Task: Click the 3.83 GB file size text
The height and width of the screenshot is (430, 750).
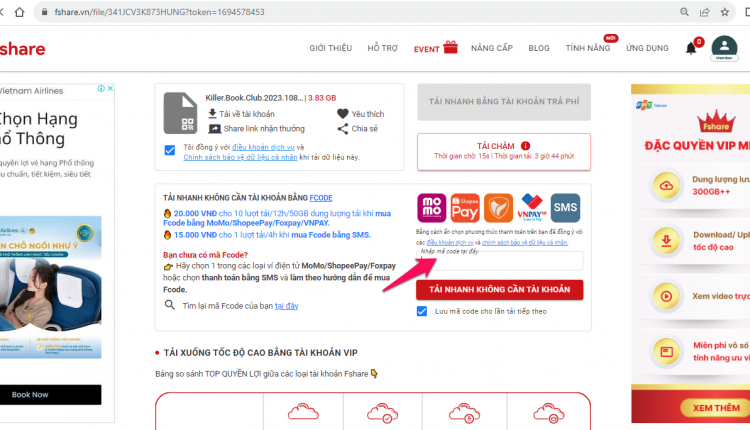Action: click(x=322, y=98)
